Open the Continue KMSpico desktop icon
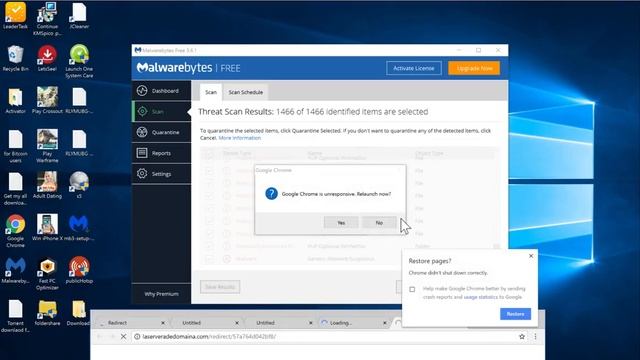The width and height of the screenshot is (640, 360). click(47, 18)
